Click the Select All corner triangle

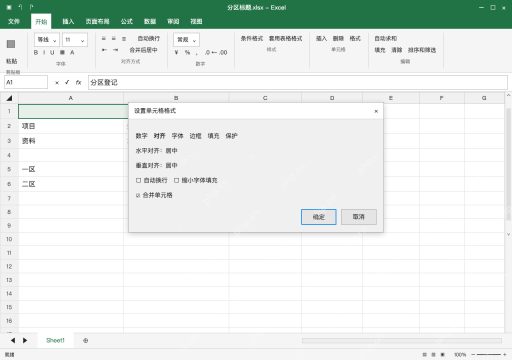coord(9,98)
